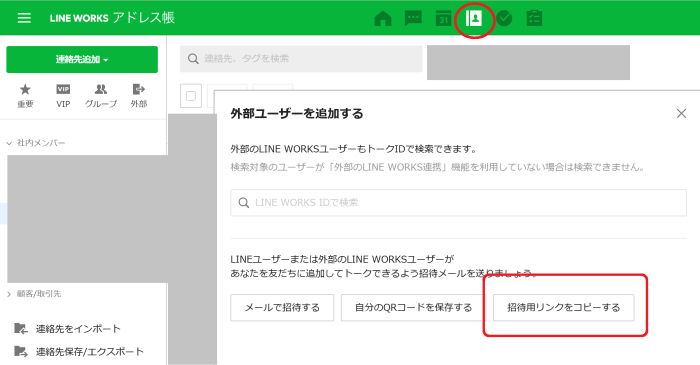Screen dimensions: 700x365
Task: Go to the Home icon
Action: [x=383, y=18]
